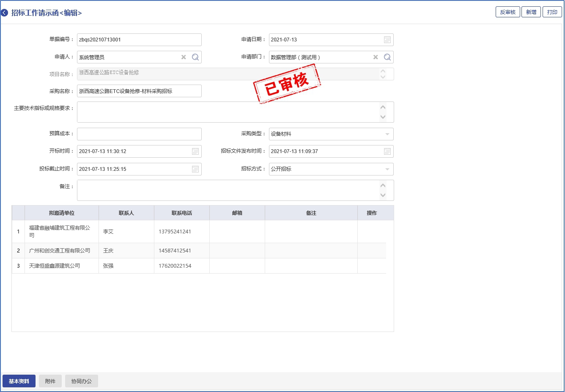Switch to the 协同办公 tab
The image size is (565, 392).
[x=81, y=381]
